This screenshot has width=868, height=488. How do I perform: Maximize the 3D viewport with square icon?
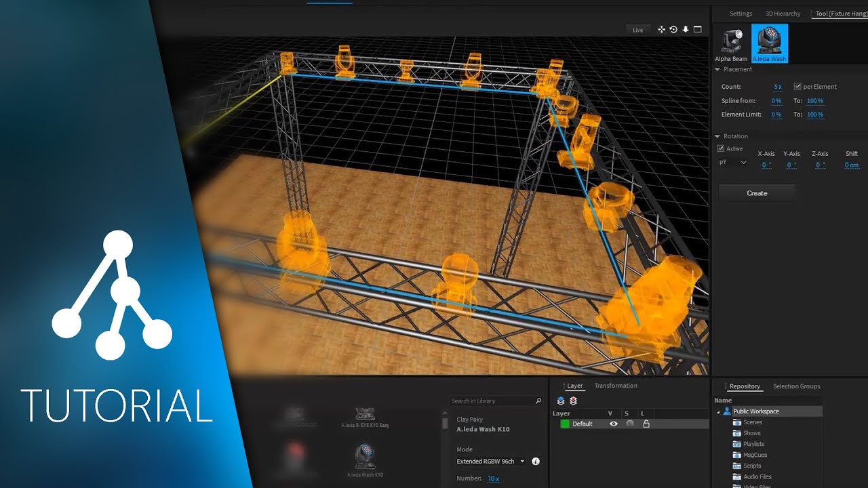click(698, 29)
